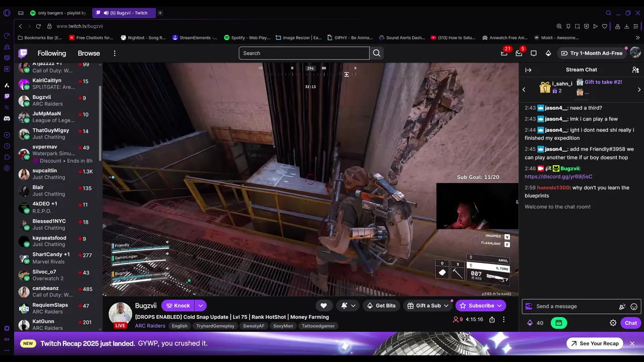Open KatGunn channel in sidebar

pyautogui.click(x=57, y=325)
